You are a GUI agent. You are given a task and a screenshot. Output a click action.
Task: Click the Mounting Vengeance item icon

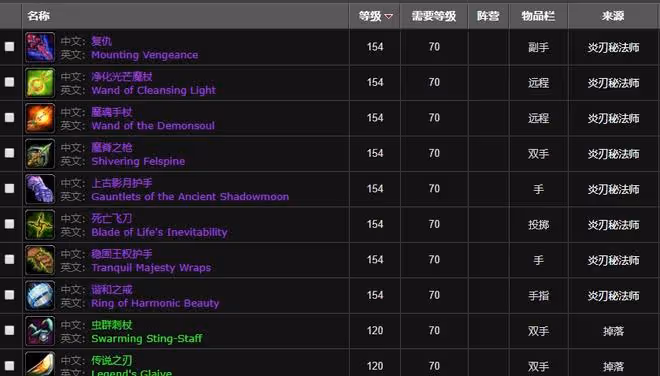coord(40,47)
